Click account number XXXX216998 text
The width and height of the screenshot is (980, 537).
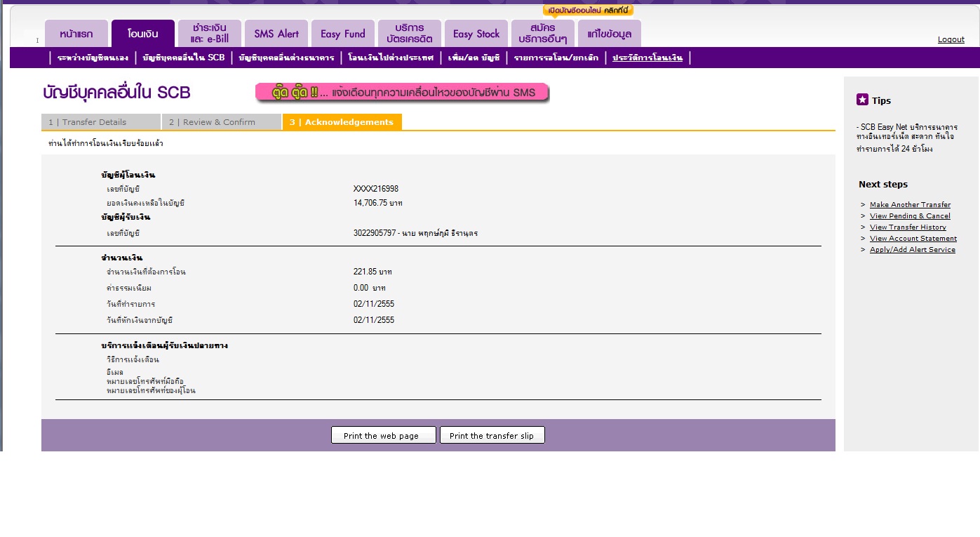[x=376, y=189]
